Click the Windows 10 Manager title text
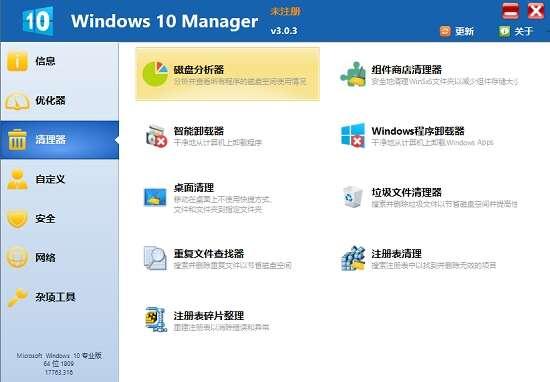This screenshot has width=550, height=382. pos(165,21)
